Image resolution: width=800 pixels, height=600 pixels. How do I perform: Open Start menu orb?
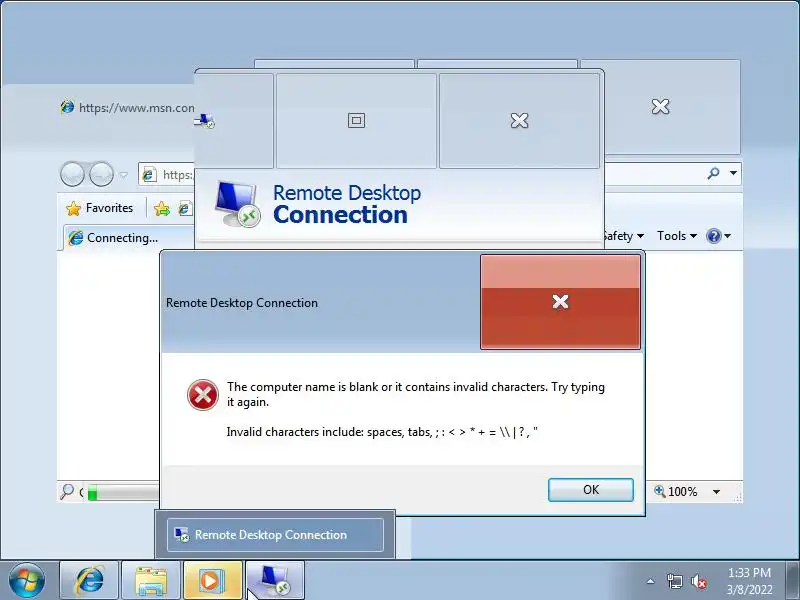(27, 581)
